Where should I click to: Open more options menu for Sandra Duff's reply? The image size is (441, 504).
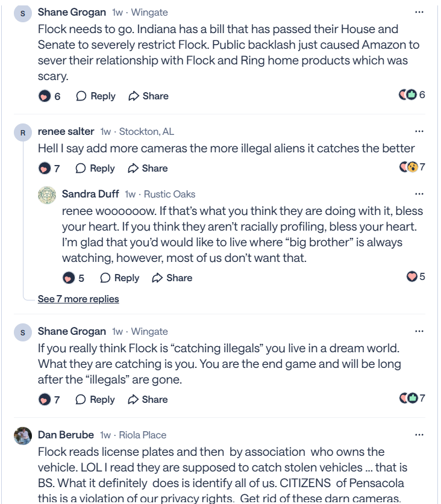pyautogui.click(x=419, y=194)
